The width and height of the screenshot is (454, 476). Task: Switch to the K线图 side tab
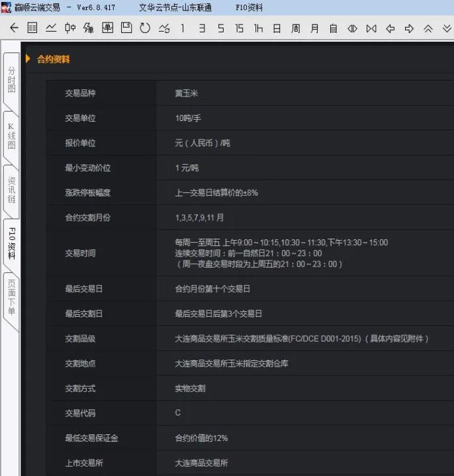click(x=11, y=136)
